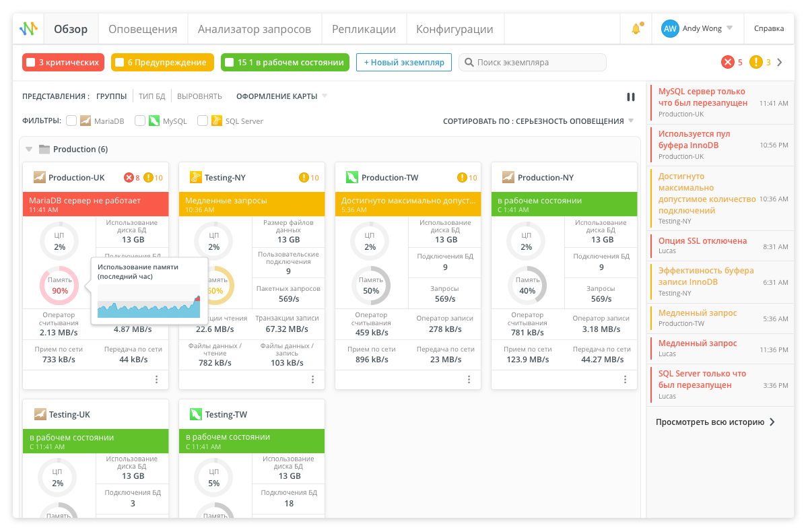Click the Testing-UK database icon
The image size is (808, 532).
click(x=40, y=415)
